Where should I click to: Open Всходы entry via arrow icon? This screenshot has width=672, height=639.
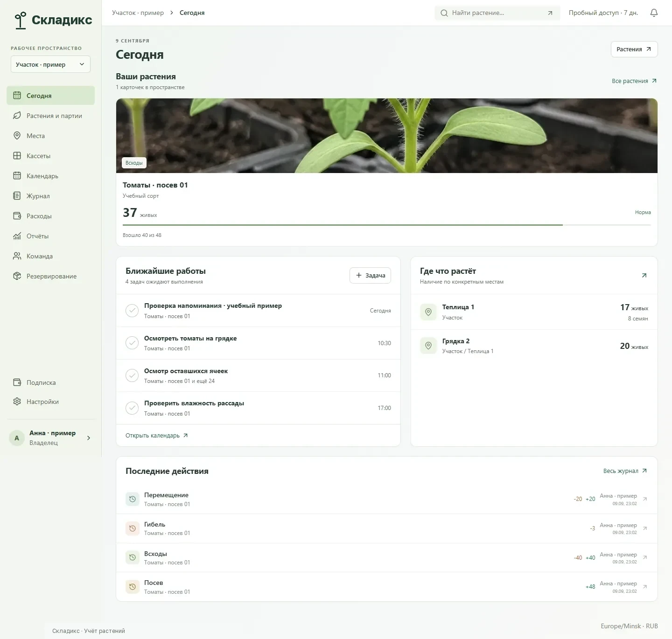645,557
